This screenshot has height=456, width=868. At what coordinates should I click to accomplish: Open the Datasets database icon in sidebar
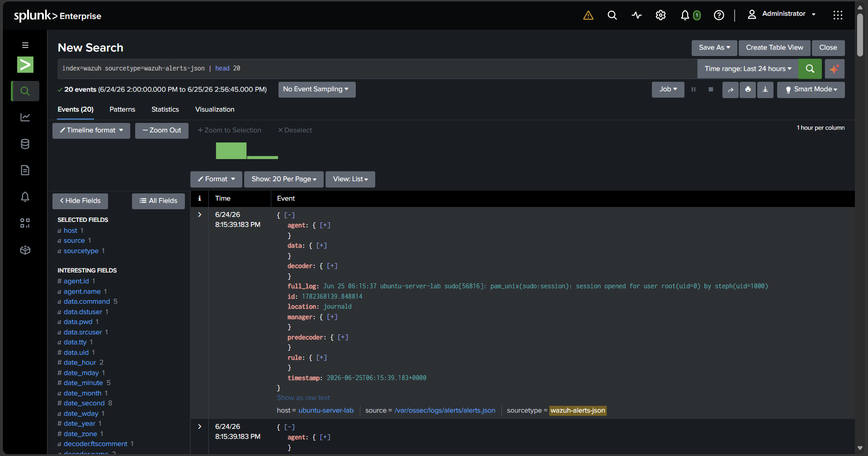point(25,144)
